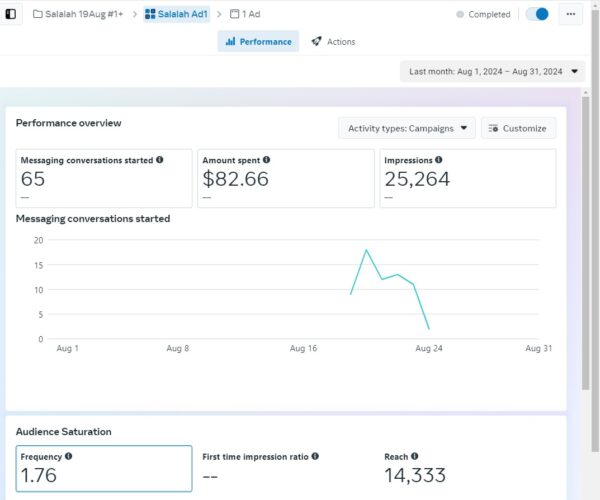Select the Salalah Ad1 ad set breadcrumb
The image size is (600, 500).
(x=176, y=15)
